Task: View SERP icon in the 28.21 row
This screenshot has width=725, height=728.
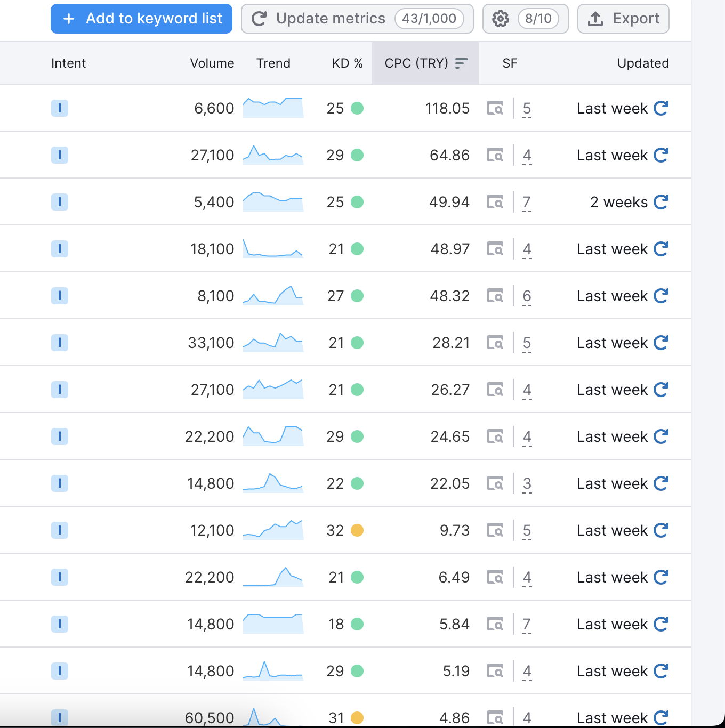Action: [x=495, y=343]
